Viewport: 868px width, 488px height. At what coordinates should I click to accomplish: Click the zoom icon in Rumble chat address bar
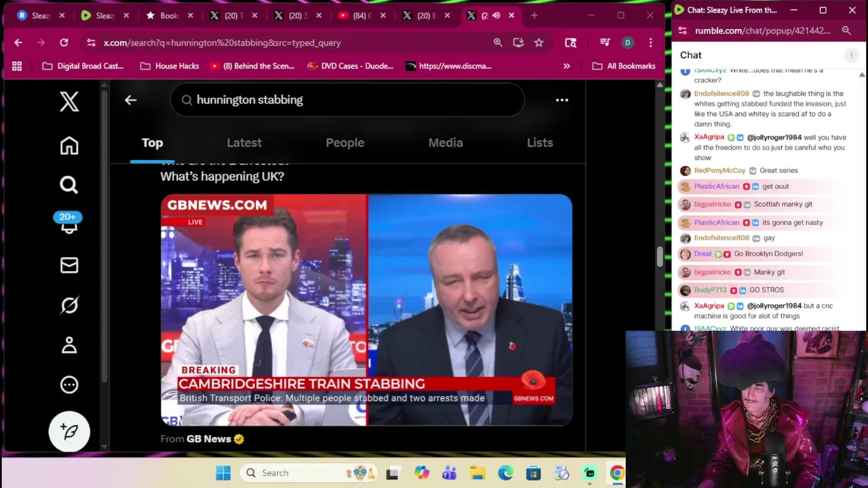click(x=846, y=30)
